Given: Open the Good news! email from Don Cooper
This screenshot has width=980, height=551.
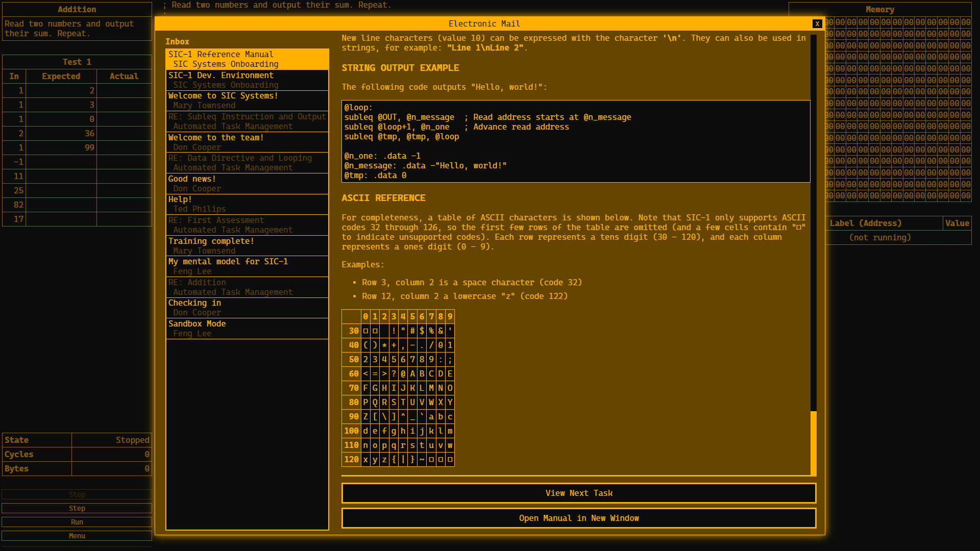Looking at the screenshot, I should [x=247, y=183].
